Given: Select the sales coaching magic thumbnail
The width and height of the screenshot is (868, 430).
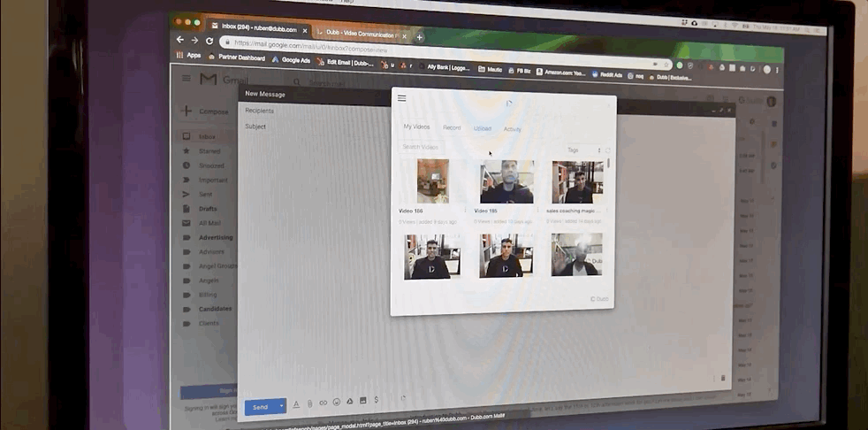Looking at the screenshot, I should 577,182.
